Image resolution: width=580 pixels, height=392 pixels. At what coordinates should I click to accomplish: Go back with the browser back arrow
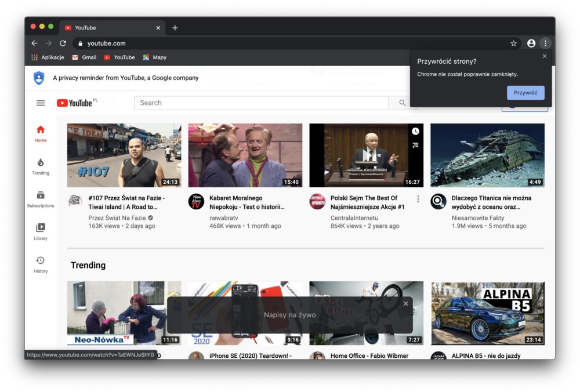click(34, 43)
